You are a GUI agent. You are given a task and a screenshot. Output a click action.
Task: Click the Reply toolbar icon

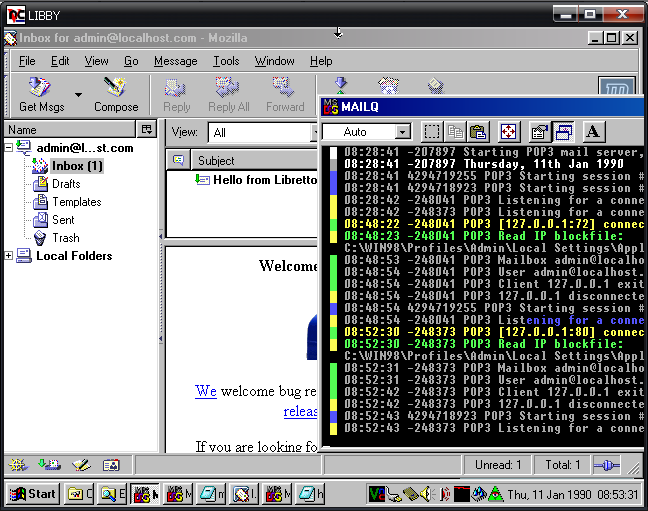[176, 96]
